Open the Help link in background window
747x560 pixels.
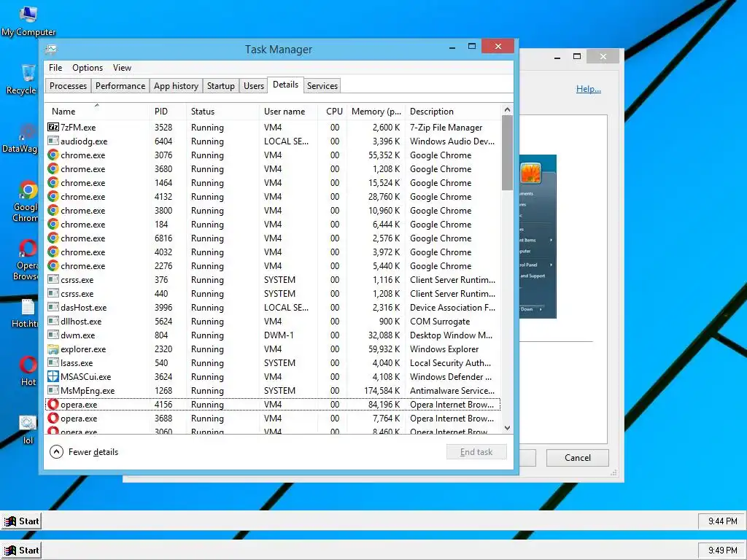click(589, 88)
